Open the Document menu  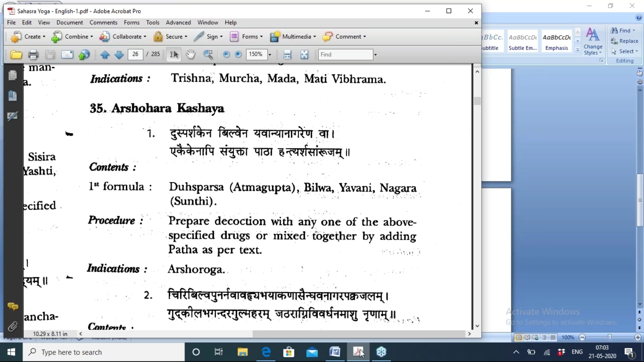(x=69, y=22)
